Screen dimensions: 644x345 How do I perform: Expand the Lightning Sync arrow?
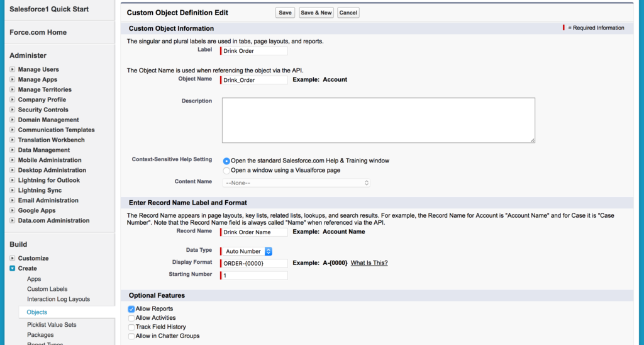tap(13, 190)
